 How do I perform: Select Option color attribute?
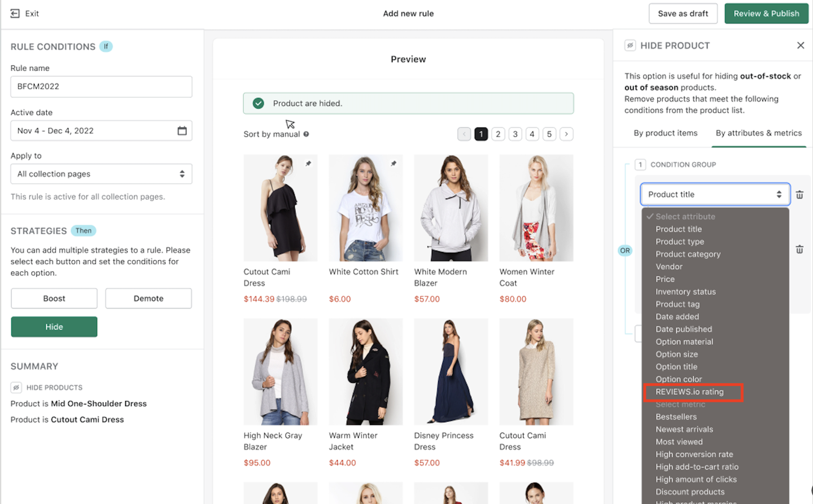[679, 379]
